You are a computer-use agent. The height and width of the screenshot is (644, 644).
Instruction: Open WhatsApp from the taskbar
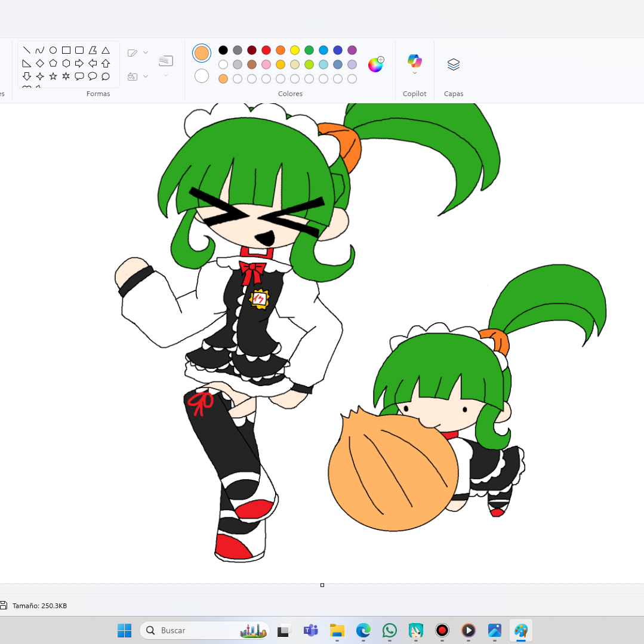(x=389, y=630)
